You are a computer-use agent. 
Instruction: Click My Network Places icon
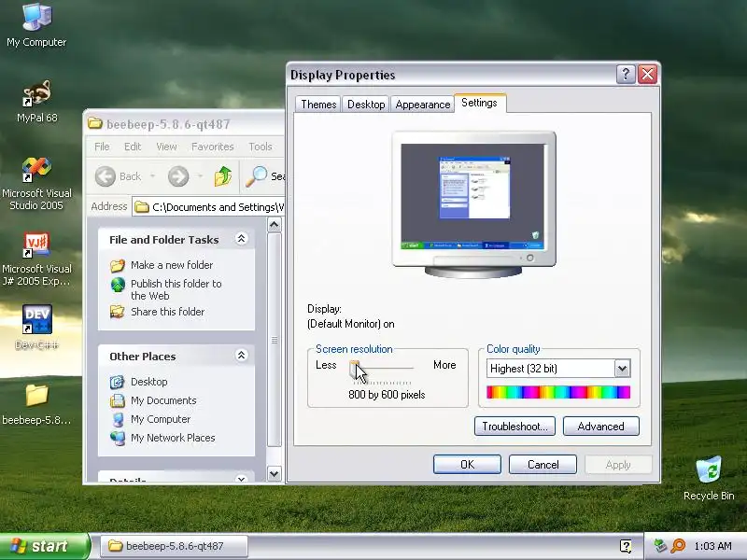118,438
